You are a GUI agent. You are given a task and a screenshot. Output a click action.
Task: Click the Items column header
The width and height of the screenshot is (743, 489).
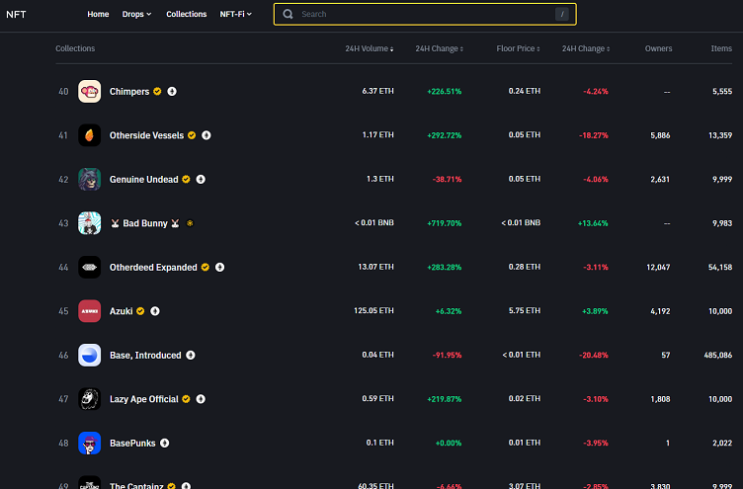pos(721,48)
